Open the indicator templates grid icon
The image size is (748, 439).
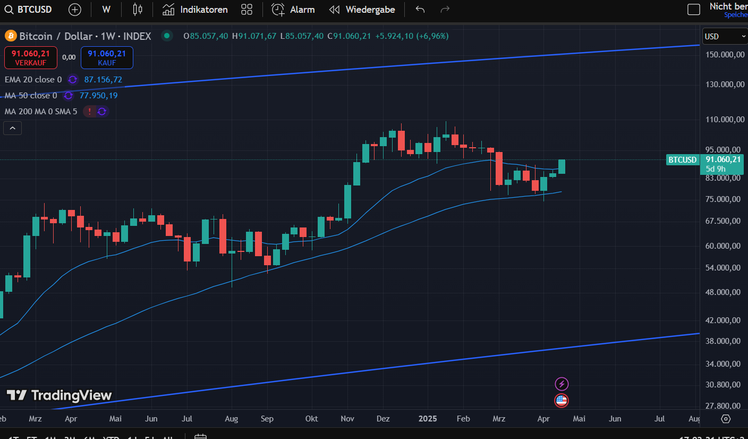(x=247, y=10)
